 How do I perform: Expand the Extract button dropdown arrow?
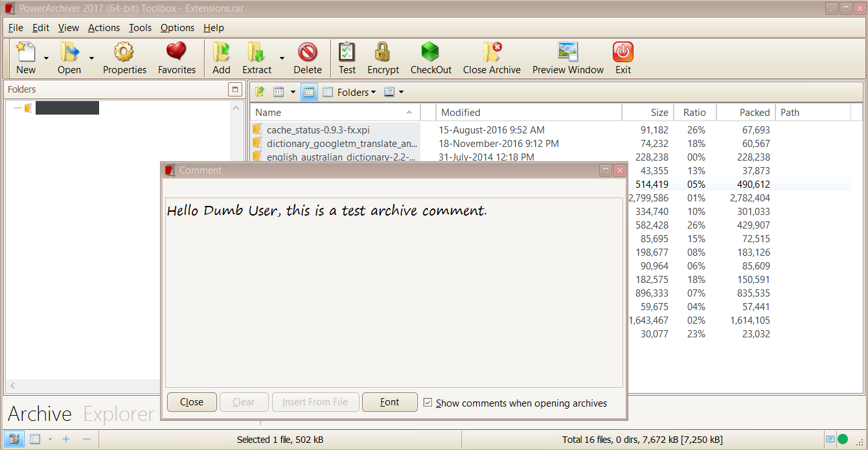point(282,58)
